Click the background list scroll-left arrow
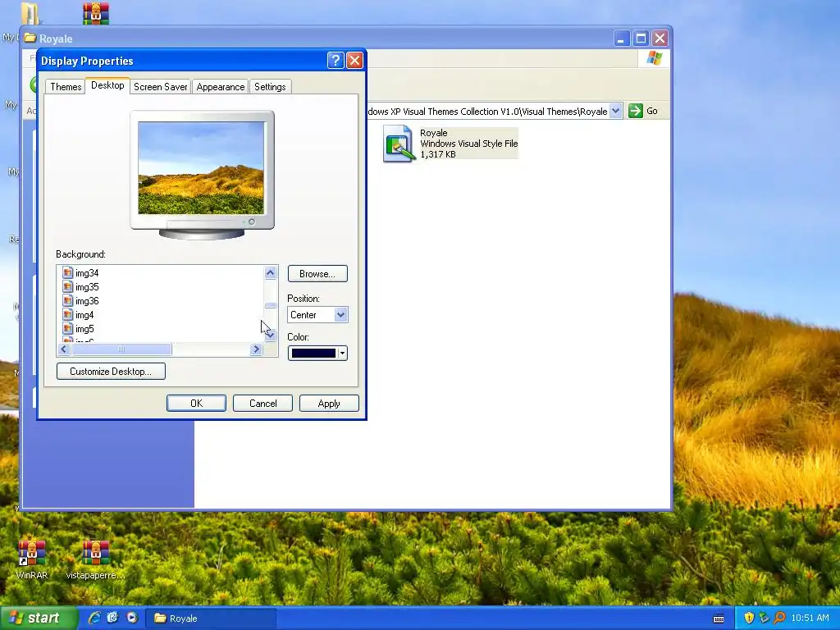 pos(64,349)
